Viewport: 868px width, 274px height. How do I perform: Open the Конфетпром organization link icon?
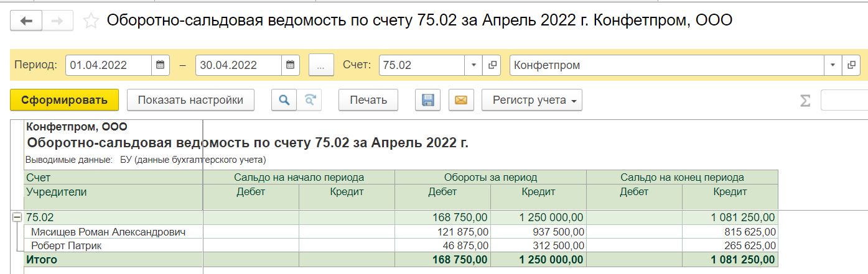pos(851,65)
